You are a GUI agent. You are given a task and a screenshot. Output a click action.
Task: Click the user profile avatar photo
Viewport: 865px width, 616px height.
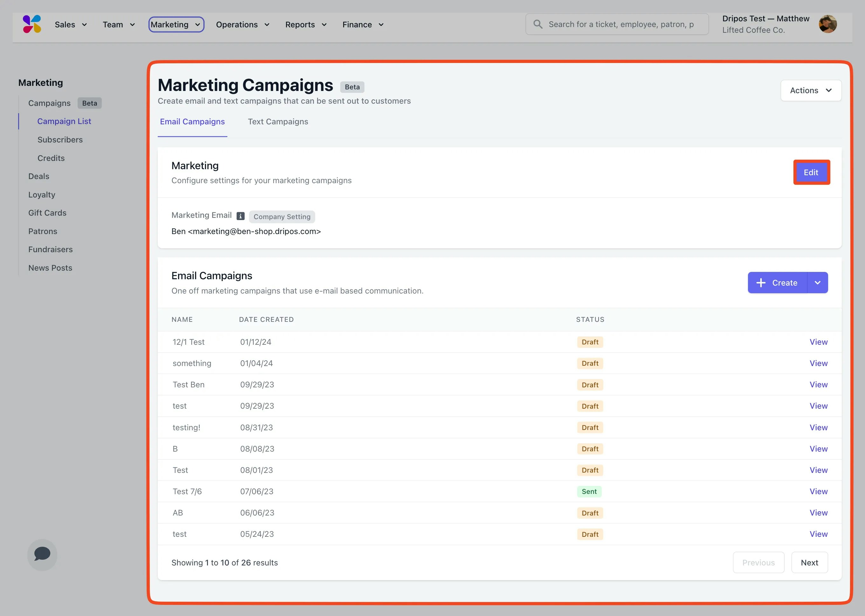[827, 24]
